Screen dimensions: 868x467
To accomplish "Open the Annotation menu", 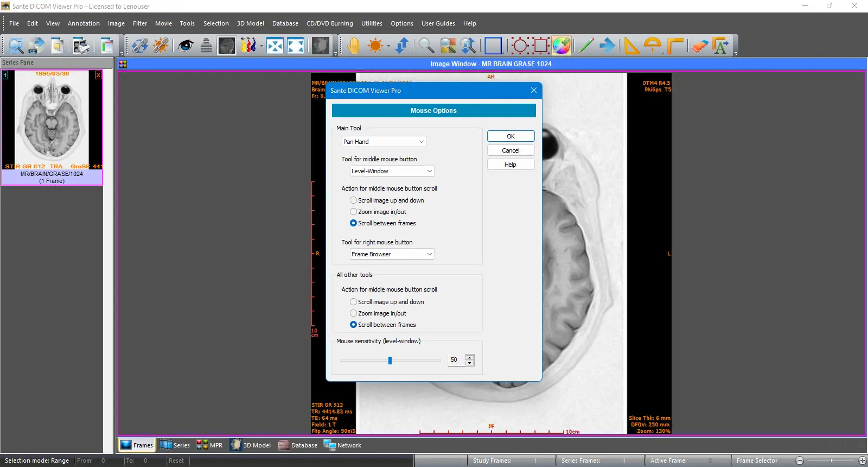I will [84, 23].
